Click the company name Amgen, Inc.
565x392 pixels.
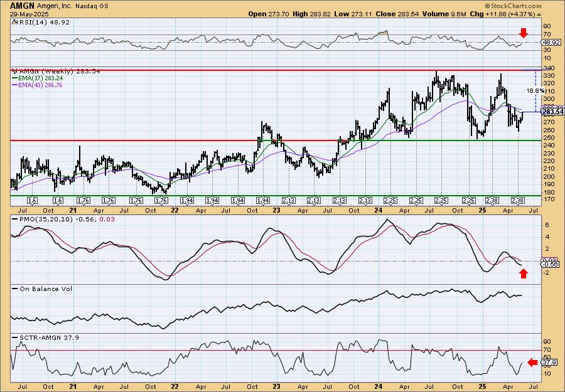pyautogui.click(x=55, y=6)
